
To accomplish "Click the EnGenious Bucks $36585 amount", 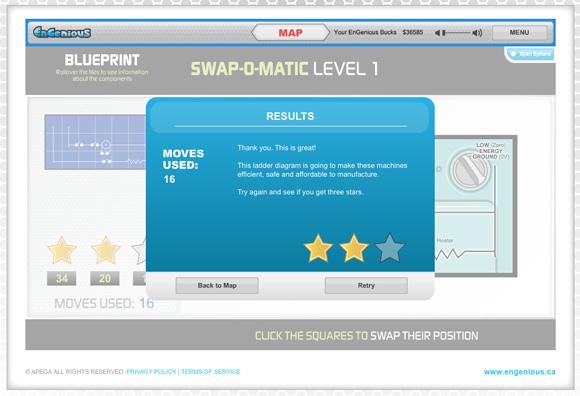I will (413, 33).
